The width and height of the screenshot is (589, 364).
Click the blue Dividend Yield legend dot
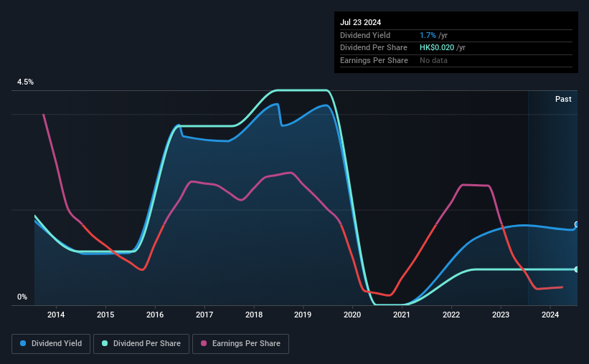(23, 343)
